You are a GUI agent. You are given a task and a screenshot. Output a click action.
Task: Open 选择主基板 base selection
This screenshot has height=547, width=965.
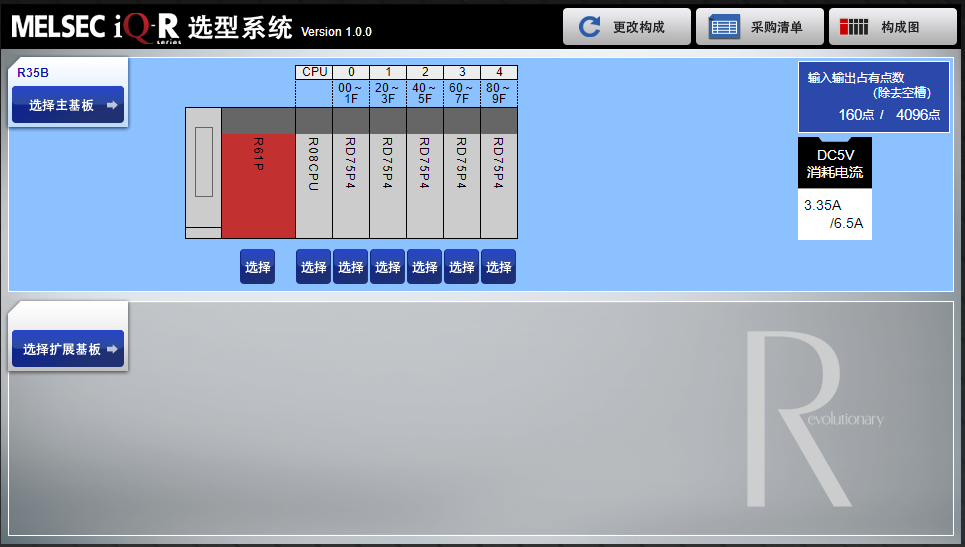click(x=68, y=105)
